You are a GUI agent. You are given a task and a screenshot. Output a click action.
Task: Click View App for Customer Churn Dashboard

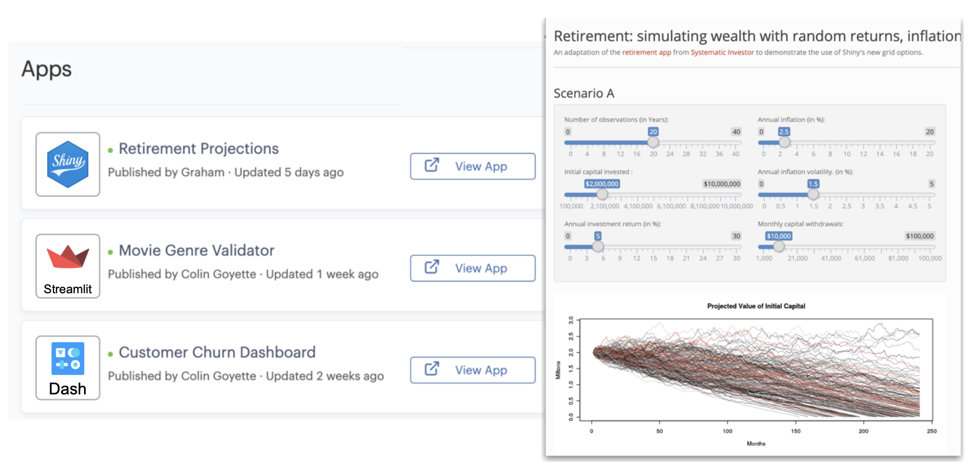point(473,370)
